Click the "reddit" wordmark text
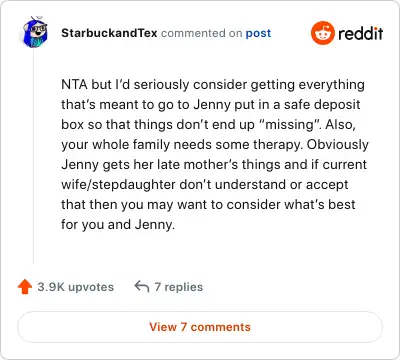The height and width of the screenshot is (360, 400). 361,33
